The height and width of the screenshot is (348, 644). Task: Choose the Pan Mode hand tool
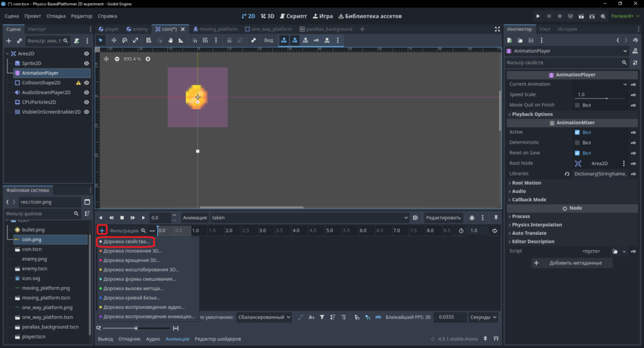click(x=170, y=40)
